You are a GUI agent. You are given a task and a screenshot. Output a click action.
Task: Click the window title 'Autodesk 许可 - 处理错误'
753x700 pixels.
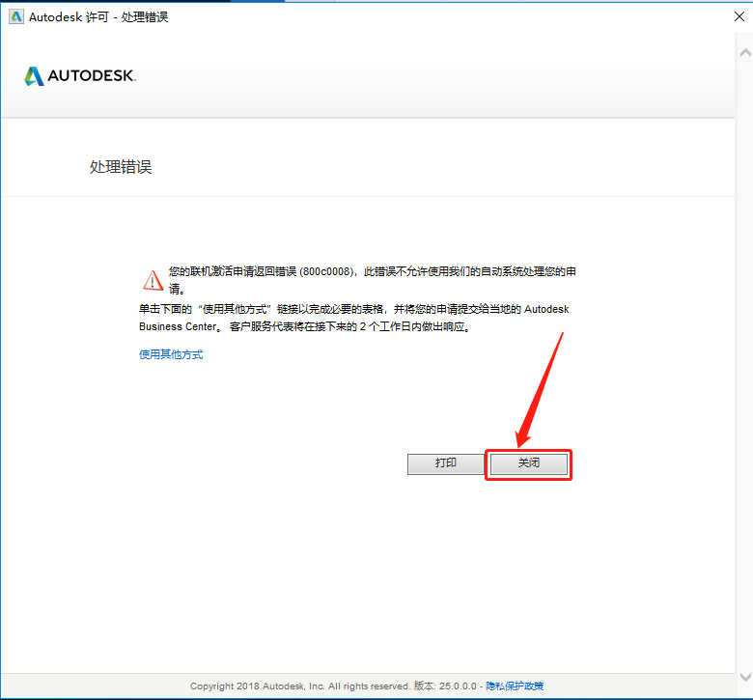98,17
